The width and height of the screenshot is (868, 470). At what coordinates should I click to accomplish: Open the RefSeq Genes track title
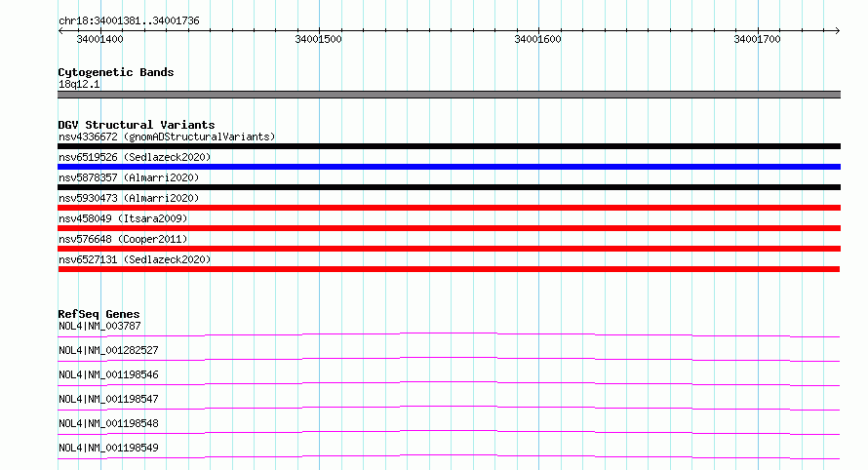coord(99,314)
